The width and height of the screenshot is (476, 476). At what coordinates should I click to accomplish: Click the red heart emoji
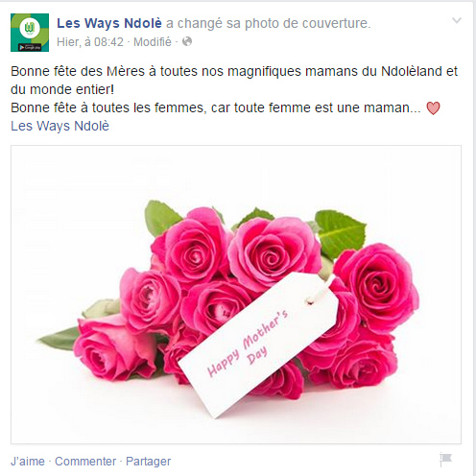click(433, 108)
